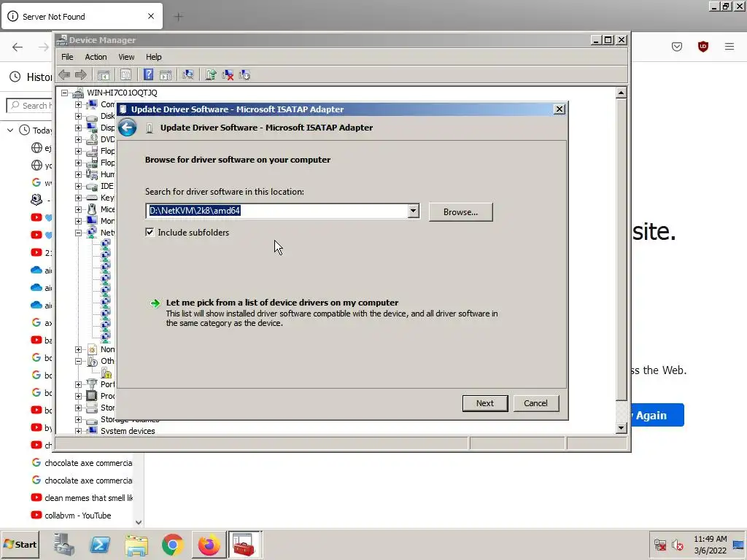Toggle the Action Pane toolbar icon
The image size is (747, 560).
pyautogui.click(x=166, y=75)
